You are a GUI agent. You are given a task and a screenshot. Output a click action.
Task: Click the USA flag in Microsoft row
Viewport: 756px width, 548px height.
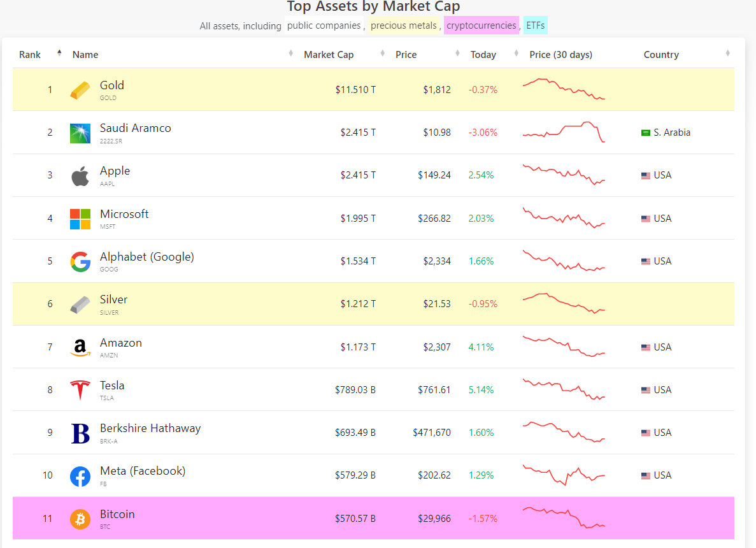click(646, 219)
